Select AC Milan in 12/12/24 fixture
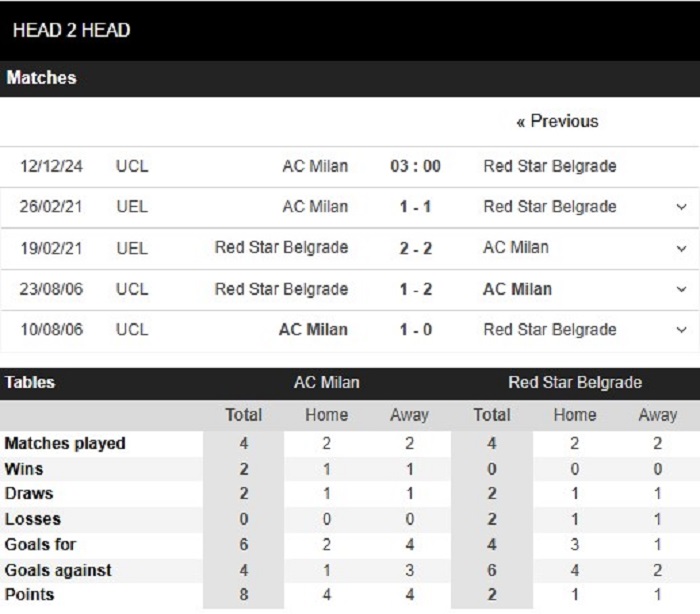700x614 pixels. pyautogui.click(x=315, y=166)
